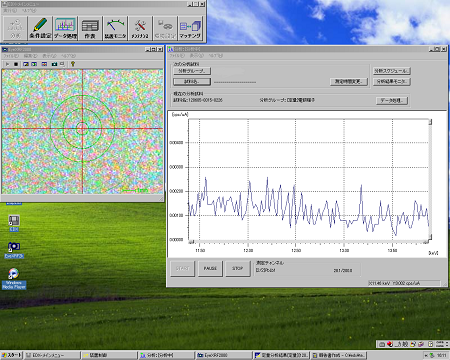
Task: Click 測定時間変更 button
Action: pos(349,81)
